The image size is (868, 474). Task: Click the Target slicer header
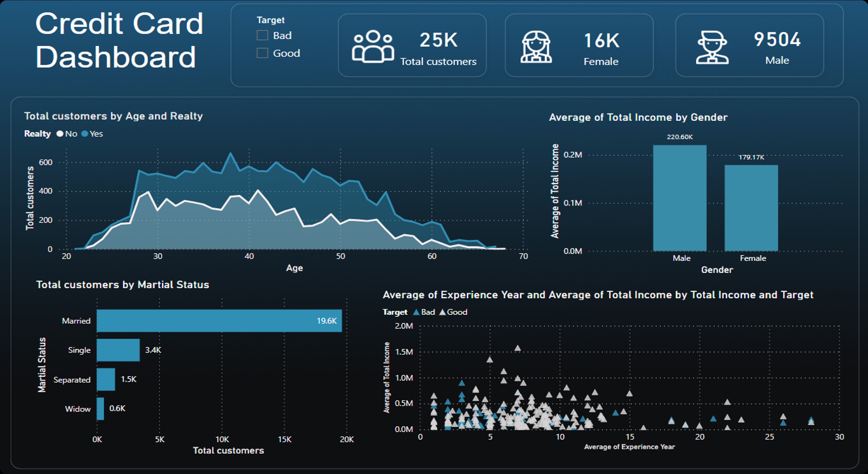click(x=271, y=20)
